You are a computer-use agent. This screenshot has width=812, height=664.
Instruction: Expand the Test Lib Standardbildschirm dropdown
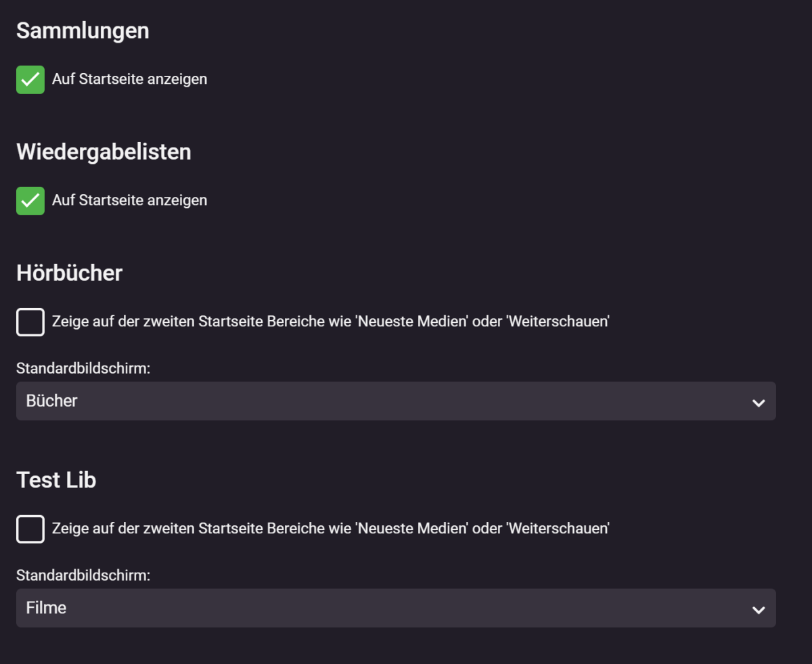396,608
